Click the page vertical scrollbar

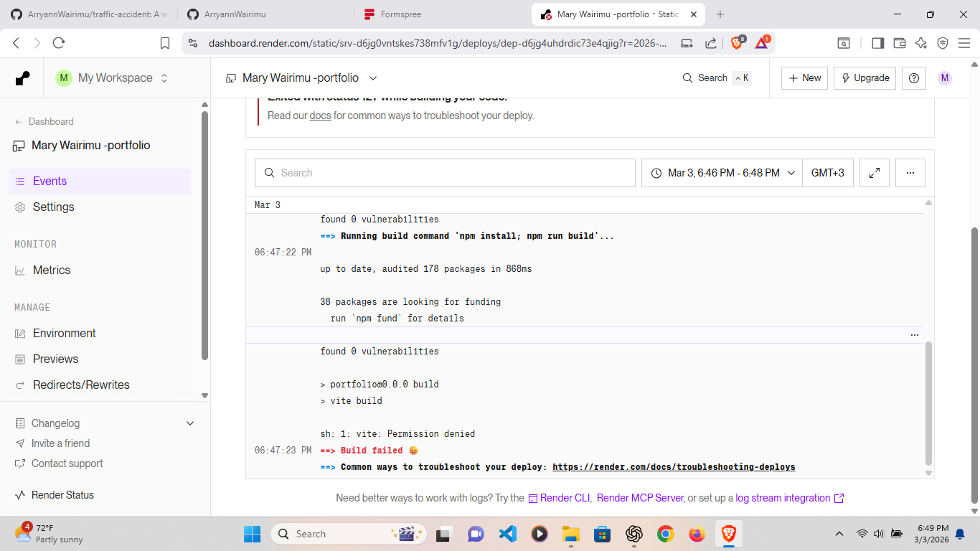coord(974,366)
